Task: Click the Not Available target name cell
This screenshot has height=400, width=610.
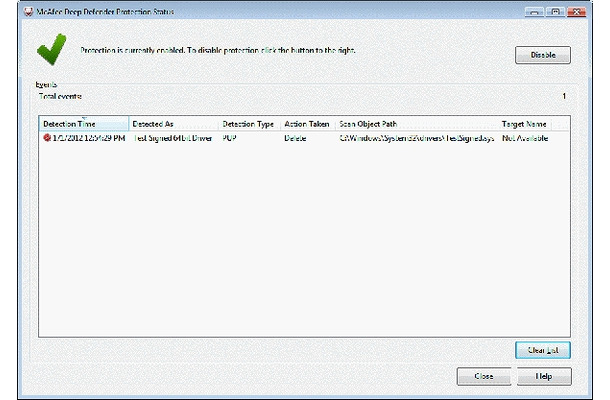Action: 525,138
